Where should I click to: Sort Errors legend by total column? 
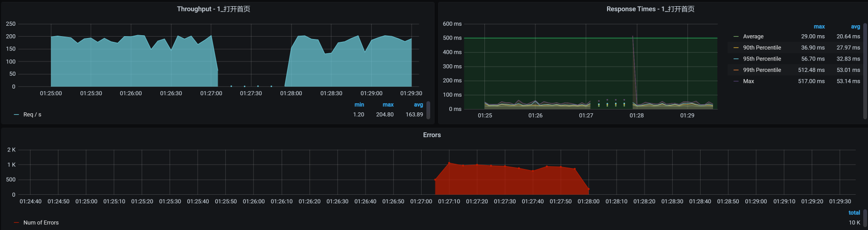[854, 213]
